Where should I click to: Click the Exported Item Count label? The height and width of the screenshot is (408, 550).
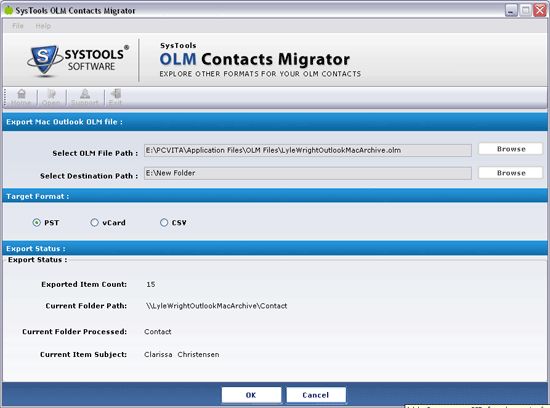point(84,284)
